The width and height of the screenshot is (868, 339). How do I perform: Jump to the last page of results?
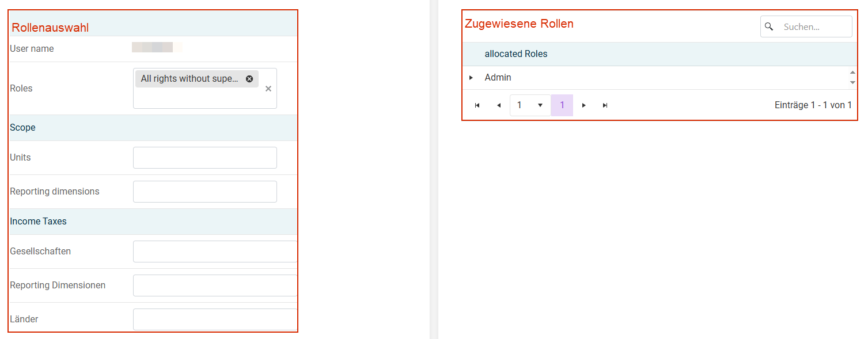click(605, 105)
